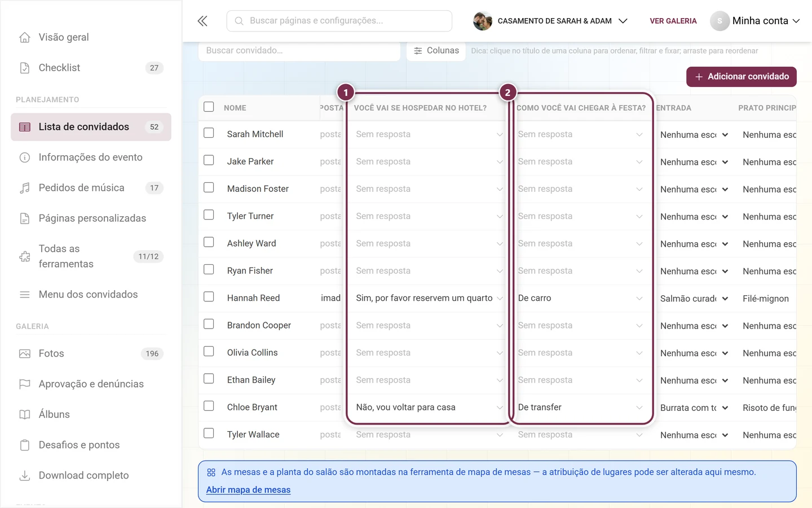This screenshot has width=812, height=508.
Task: Click the search magnifier icon
Action: (239, 21)
